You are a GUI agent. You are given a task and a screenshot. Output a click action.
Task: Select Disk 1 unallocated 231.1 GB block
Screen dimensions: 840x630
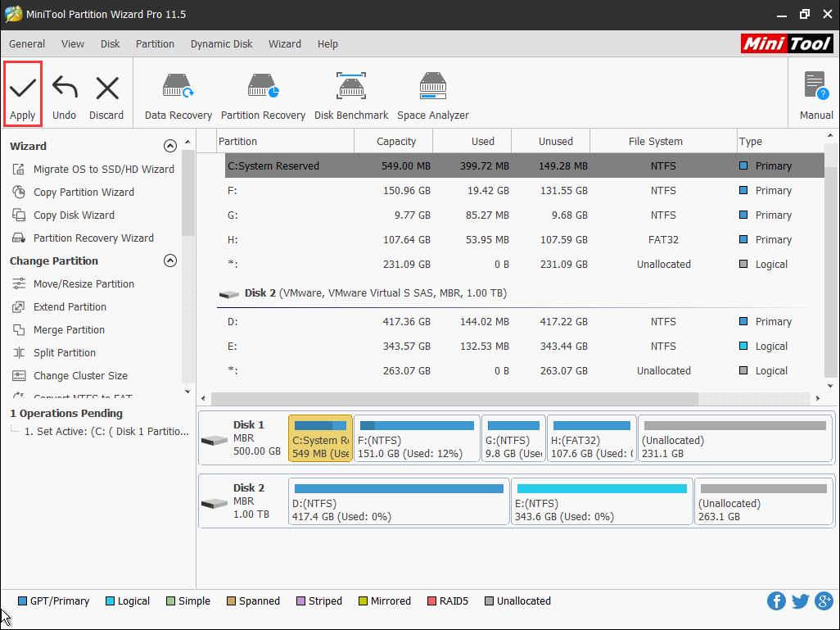point(735,438)
